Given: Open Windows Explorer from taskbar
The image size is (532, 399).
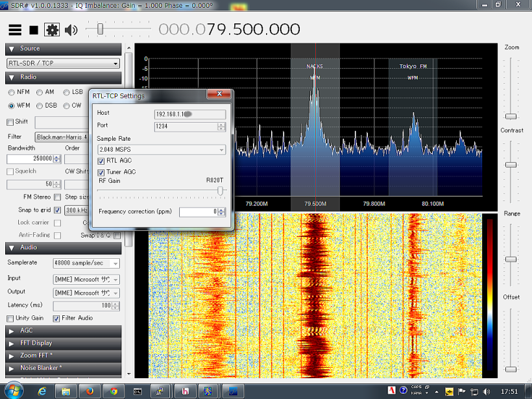Looking at the screenshot, I should [x=66, y=391].
